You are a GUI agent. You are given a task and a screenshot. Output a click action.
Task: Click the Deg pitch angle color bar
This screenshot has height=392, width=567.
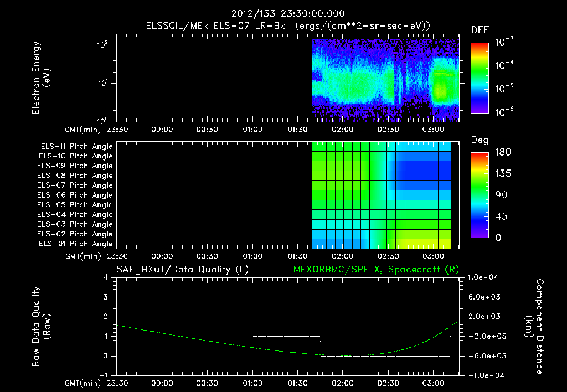[x=480, y=195]
